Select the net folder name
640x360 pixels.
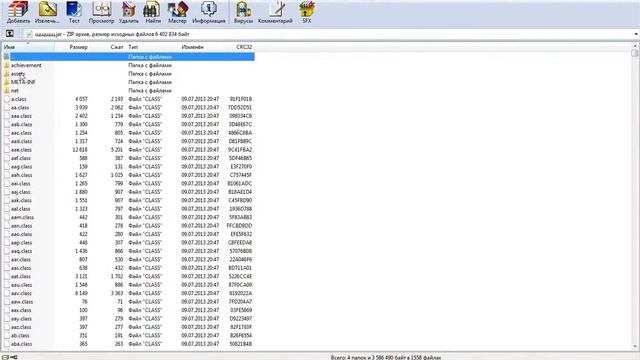click(x=15, y=91)
